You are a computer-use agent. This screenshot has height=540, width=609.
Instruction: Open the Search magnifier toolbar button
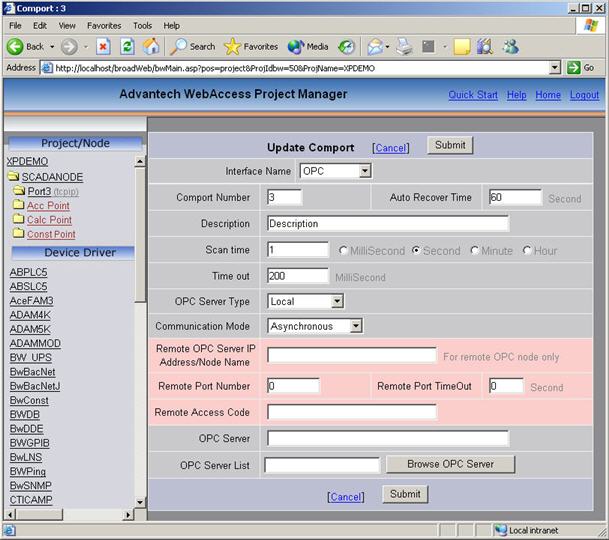(193, 47)
